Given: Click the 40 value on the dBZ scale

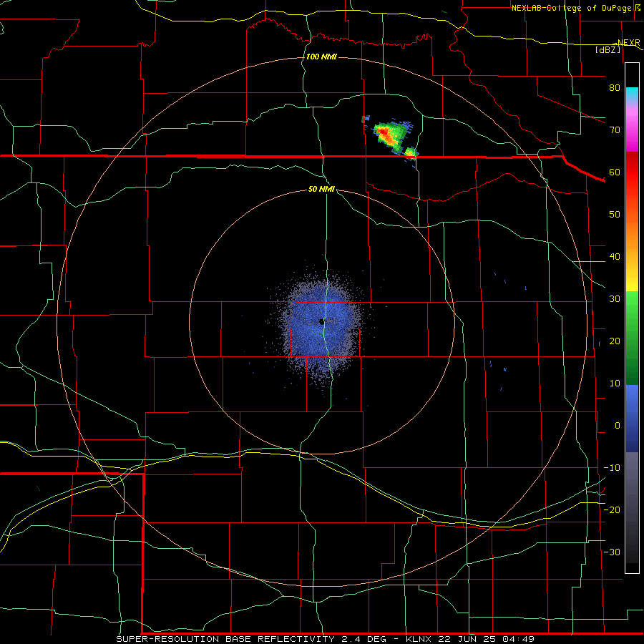Looking at the screenshot, I should 615,257.
